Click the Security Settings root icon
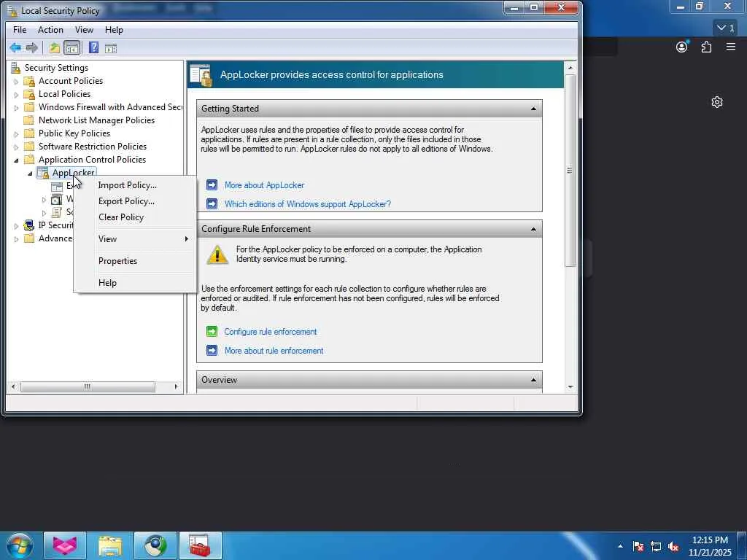 tap(16, 68)
